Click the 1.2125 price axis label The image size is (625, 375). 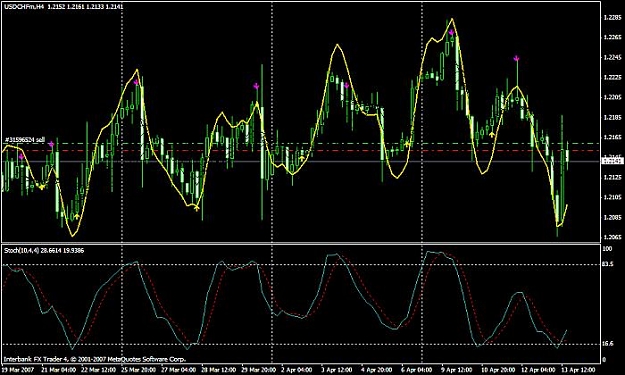pyautogui.click(x=612, y=177)
